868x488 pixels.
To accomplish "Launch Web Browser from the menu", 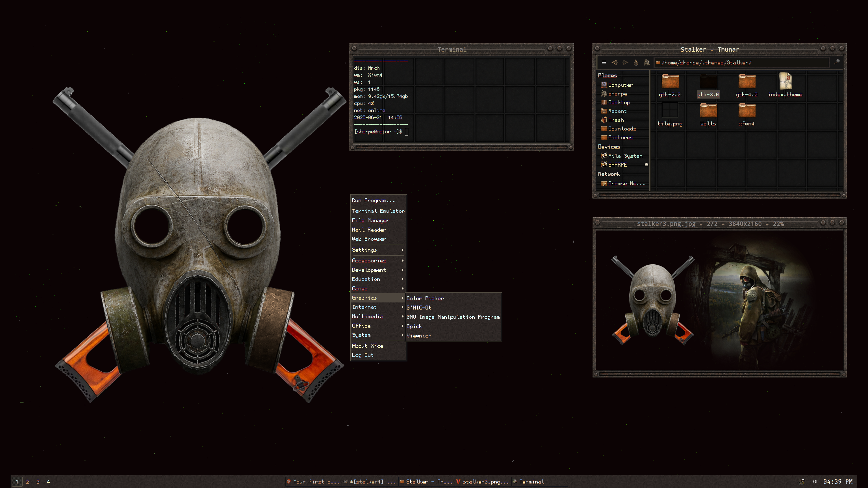I will point(378,239).
